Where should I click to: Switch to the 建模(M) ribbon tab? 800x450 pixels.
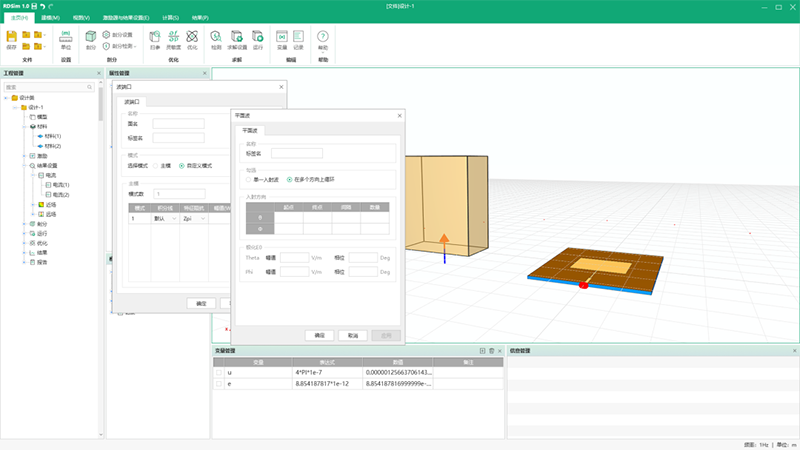(50, 18)
